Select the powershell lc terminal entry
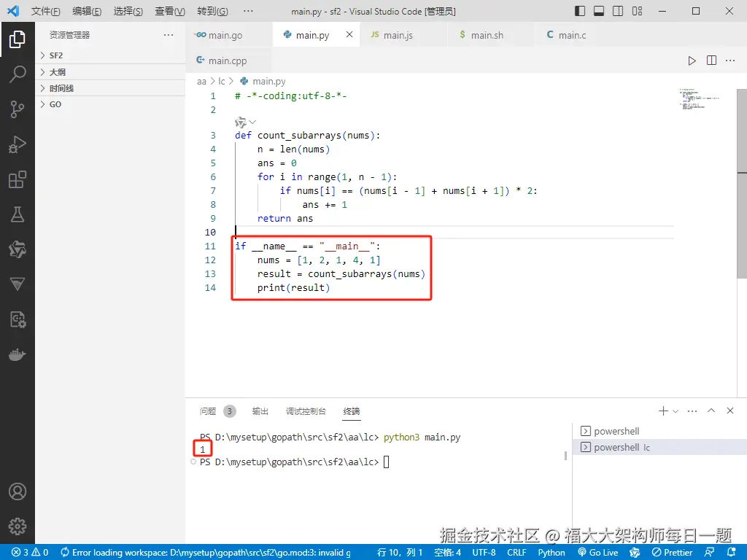 [x=659, y=447]
